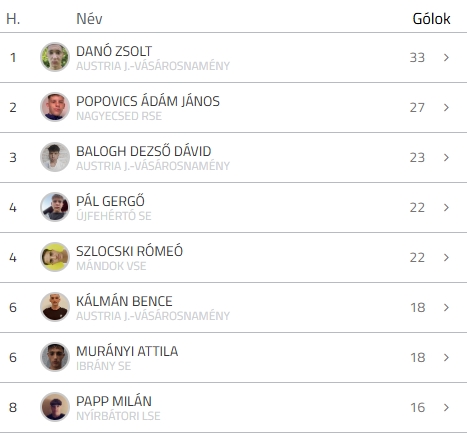The height and width of the screenshot is (443, 467).
Task: Click the MURÁNYI ATTILA player name
Action: point(127,351)
